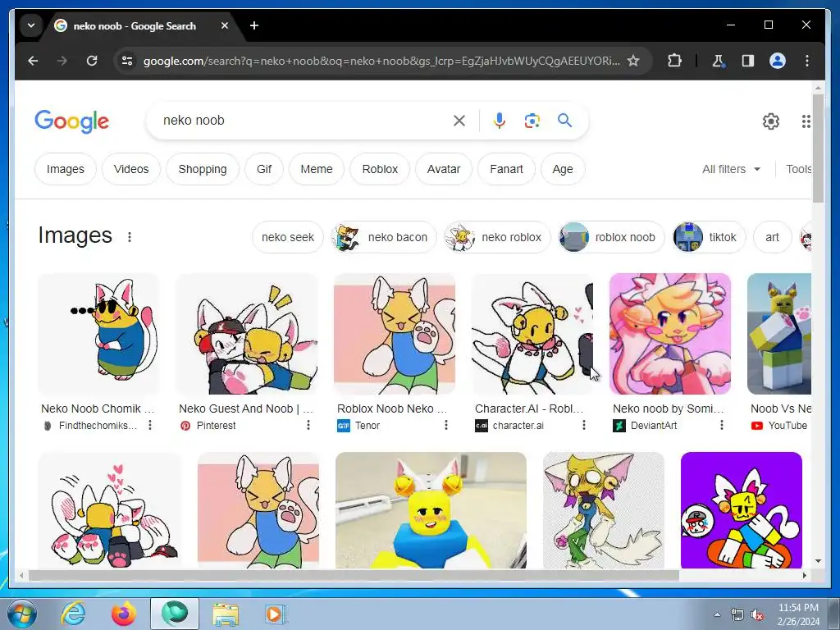This screenshot has width=840, height=630.
Task: View site information icon in address bar
Action: coord(127,61)
